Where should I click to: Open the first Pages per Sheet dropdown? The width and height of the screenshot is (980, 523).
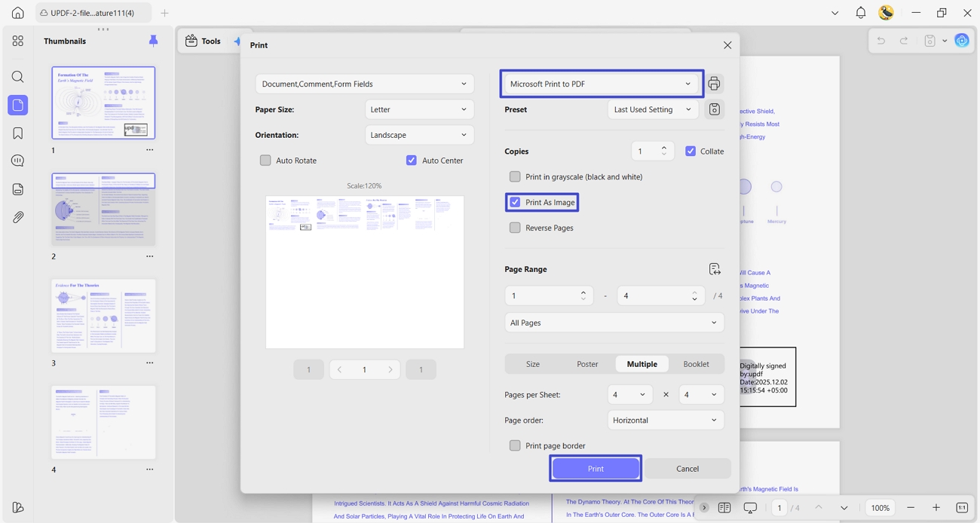629,395
